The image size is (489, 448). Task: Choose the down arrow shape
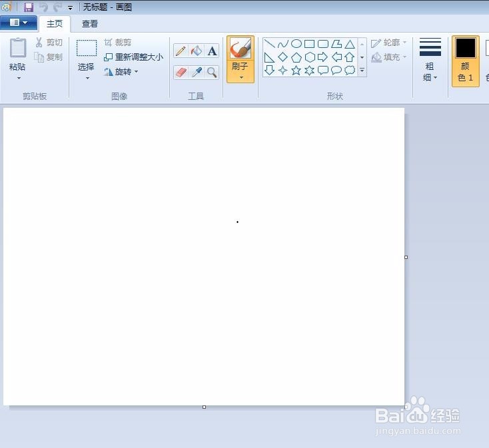click(269, 71)
